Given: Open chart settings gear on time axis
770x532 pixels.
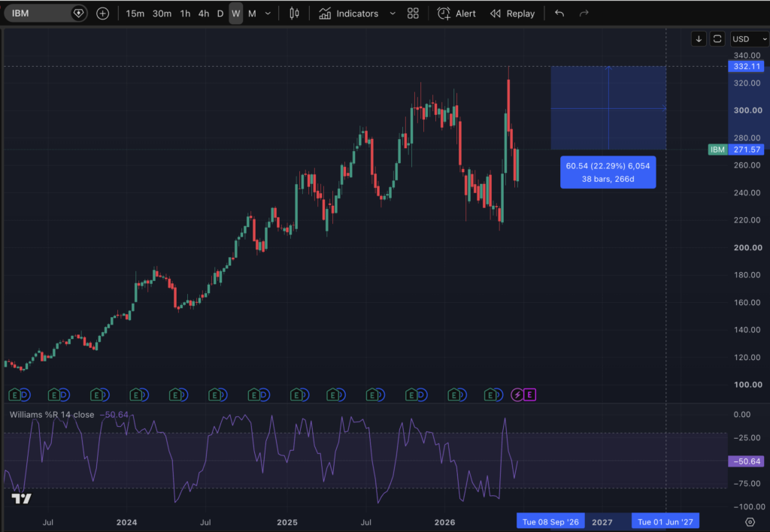Looking at the screenshot, I should [750, 521].
